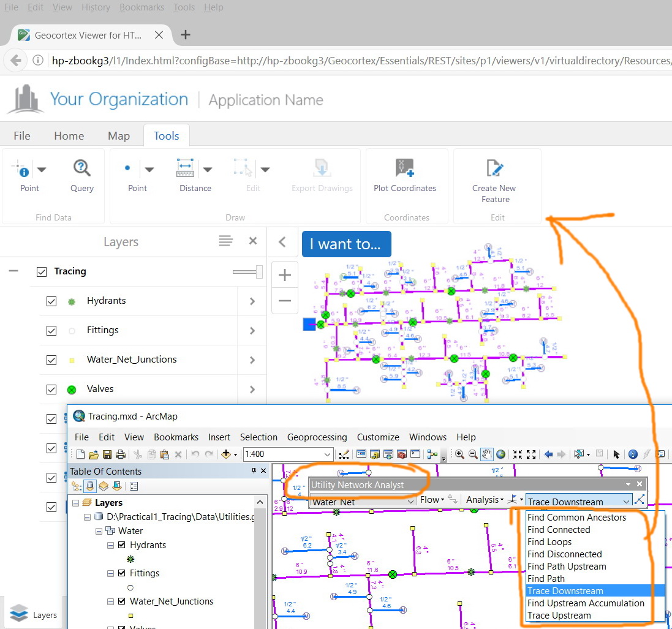Click the Print icon in ArcMap toolbar

121,454
